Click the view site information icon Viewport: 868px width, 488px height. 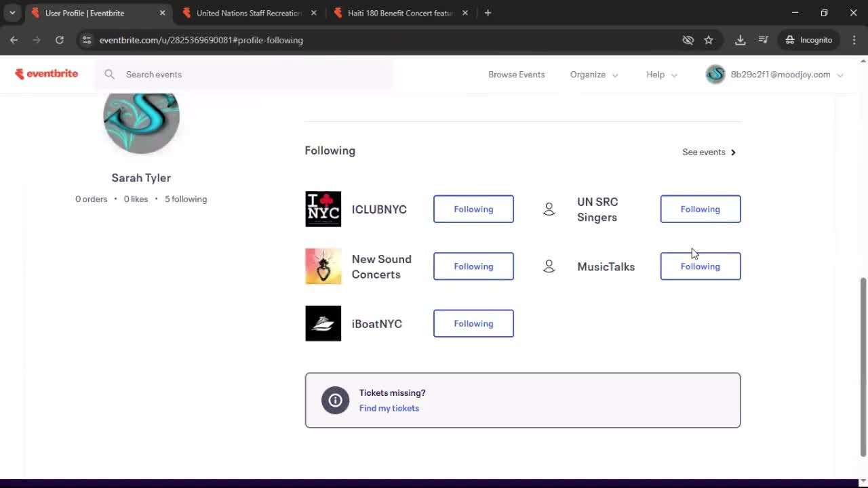tap(87, 40)
